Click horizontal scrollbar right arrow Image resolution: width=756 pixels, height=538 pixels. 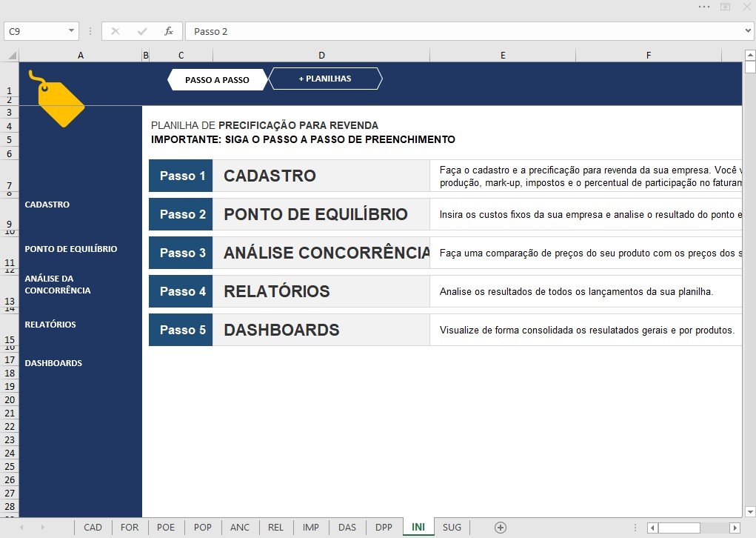point(735,528)
